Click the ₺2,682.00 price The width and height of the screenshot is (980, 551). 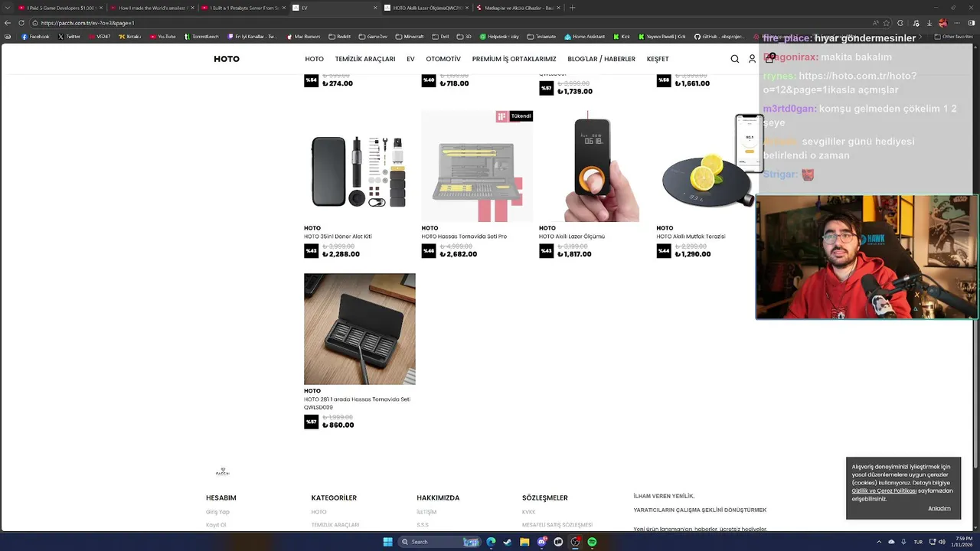click(459, 254)
